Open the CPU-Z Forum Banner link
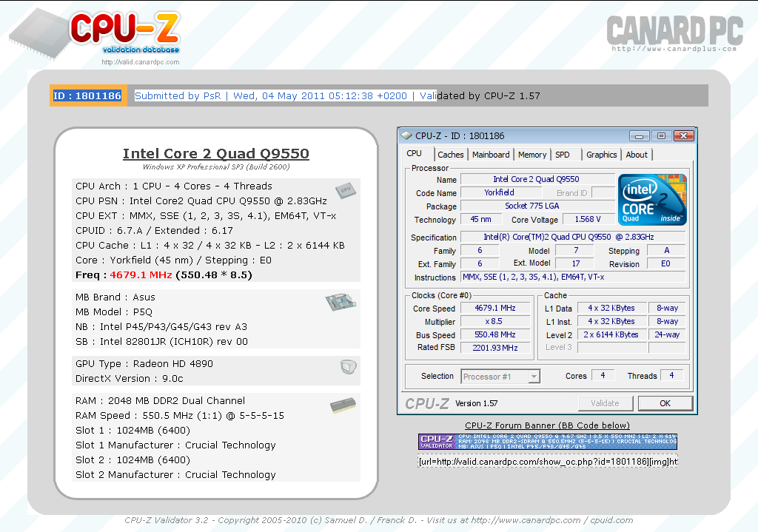This screenshot has width=758, height=532. click(547, 425)
